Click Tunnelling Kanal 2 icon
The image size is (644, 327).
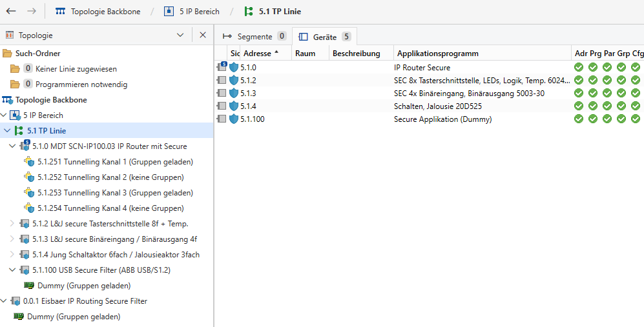(x=29, y=177)
